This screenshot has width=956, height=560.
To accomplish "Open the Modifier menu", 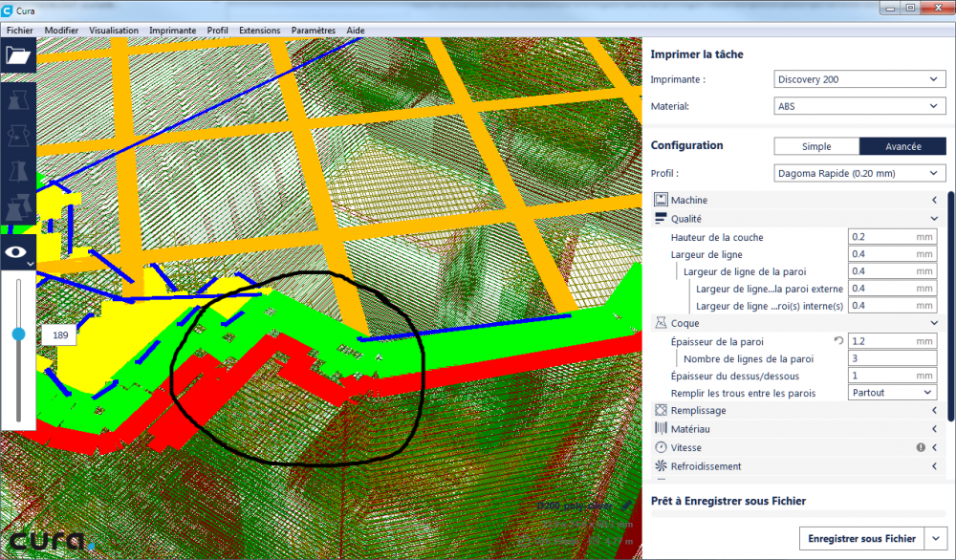I will (61, 30).
